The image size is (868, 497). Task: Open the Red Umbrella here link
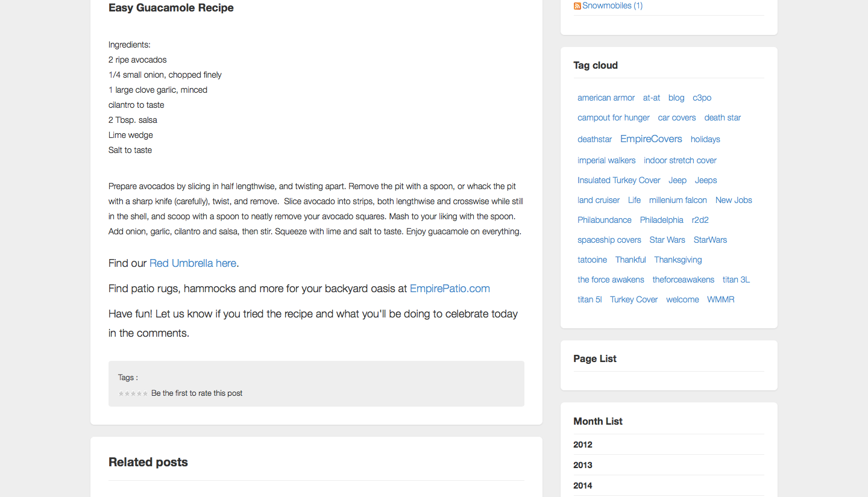point(193,263)
